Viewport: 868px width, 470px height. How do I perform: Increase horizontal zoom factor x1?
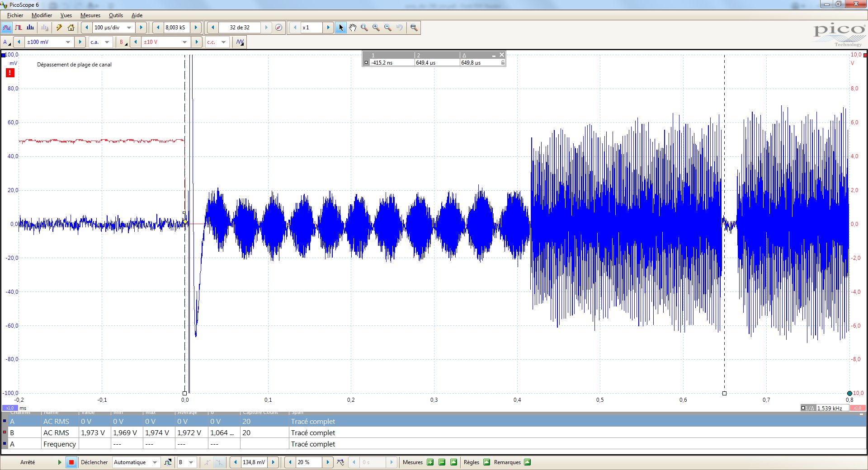(x=328, y=28)
